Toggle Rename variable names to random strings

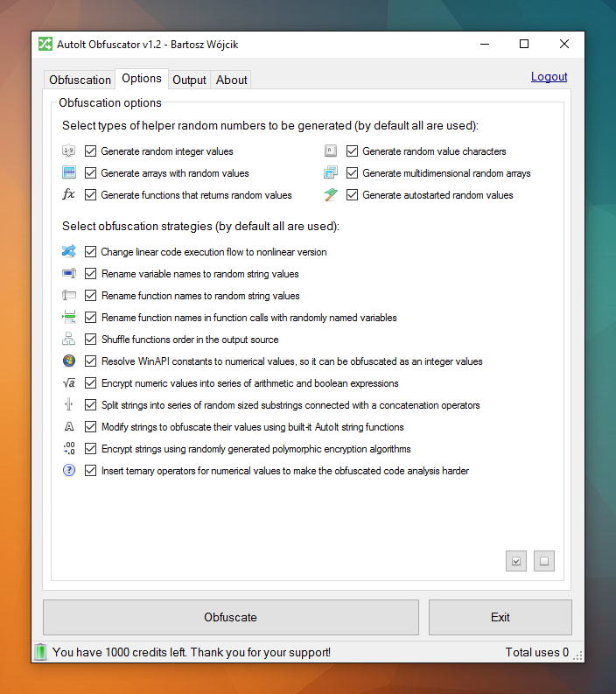coord(90,274)
